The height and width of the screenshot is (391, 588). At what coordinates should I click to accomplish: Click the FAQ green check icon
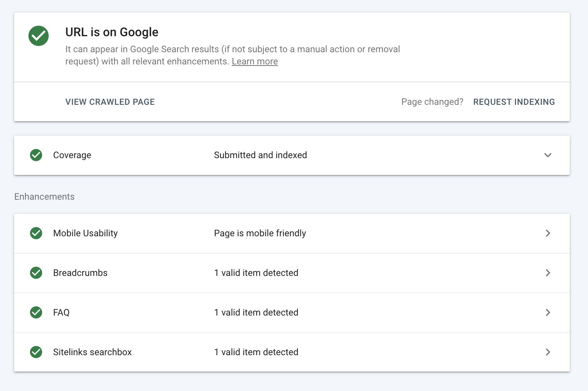(x=36, y=312)
